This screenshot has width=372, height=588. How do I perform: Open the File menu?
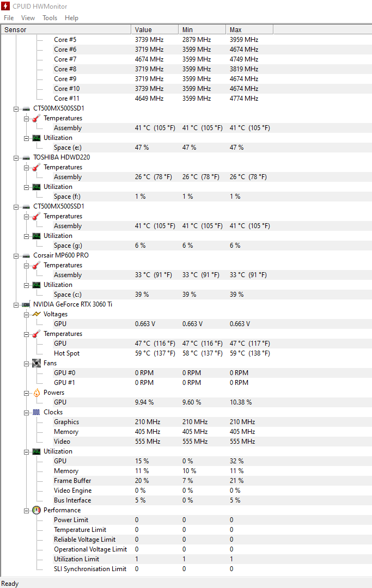point(9,18)
